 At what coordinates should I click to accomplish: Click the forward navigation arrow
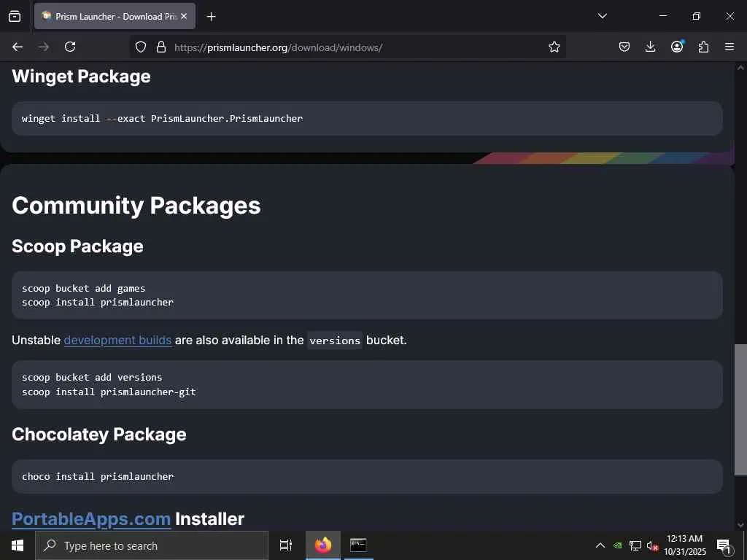(44, 47)
